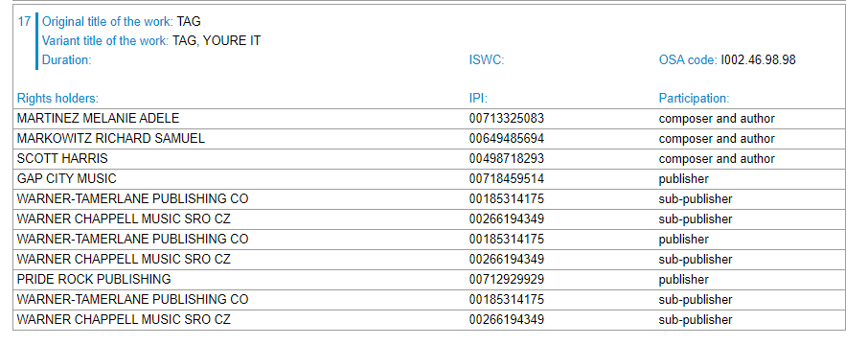The height and width of the screenshot is (345, 868).
Task: Click the MARTINEZ MELANIE ADELE rights holder row
Action: point(429,119)
